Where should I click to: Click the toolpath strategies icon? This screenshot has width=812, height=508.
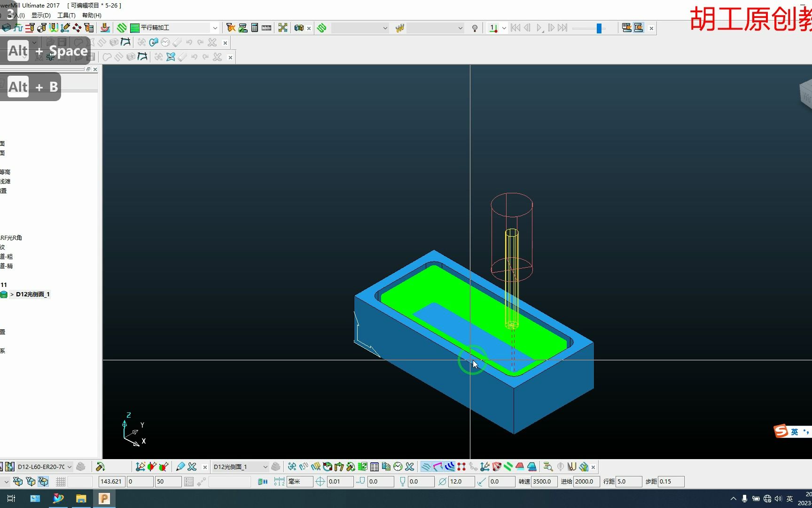(x=122, y=28)
